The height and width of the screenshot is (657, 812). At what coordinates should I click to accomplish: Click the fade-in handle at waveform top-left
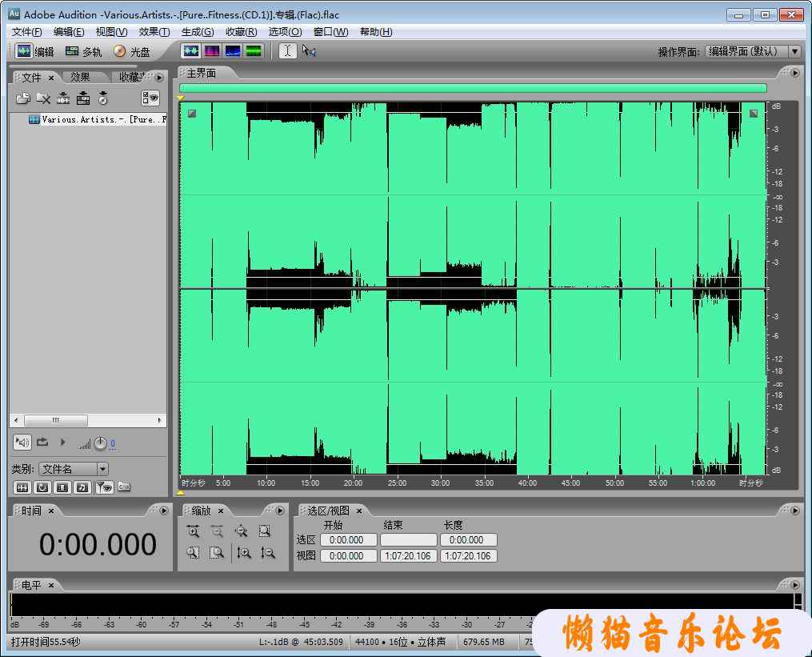click(192, 113)
